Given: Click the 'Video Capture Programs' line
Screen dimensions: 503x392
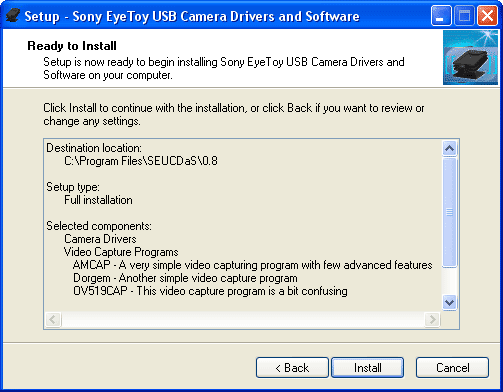Looking at the screenshot, I should (x=121, y=252).
